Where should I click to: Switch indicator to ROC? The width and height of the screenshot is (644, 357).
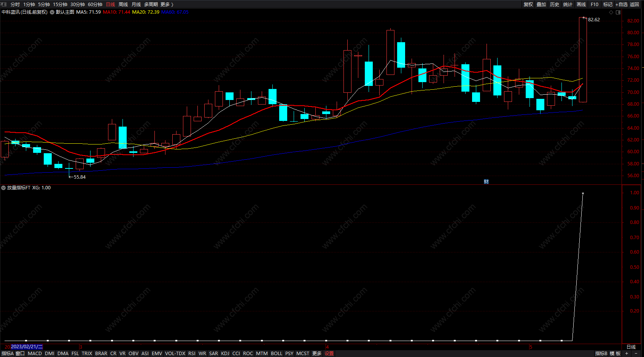point(248,354)
